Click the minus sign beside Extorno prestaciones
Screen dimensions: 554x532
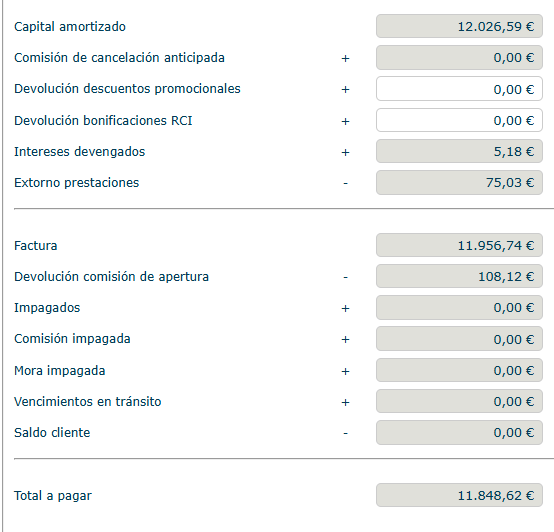click(345, 183)
